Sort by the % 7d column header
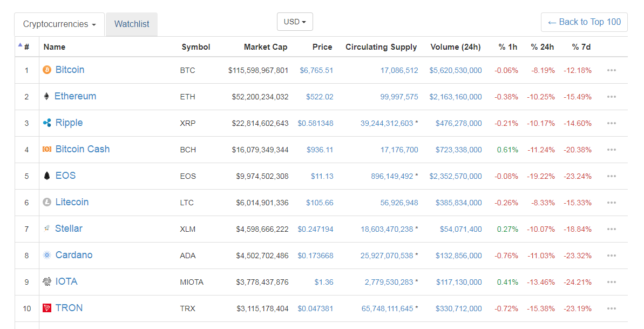Viewport: 644px width, 329px height. 581,47
